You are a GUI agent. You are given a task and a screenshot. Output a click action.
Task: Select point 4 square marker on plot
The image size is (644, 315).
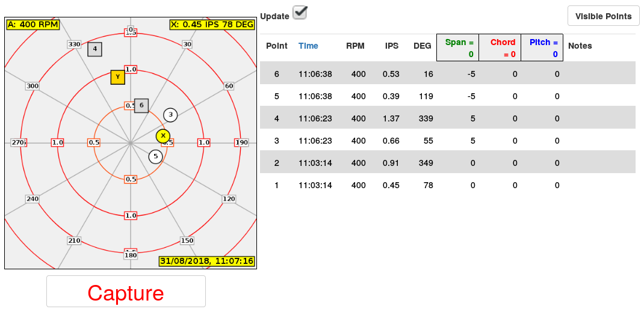point(94,49)
